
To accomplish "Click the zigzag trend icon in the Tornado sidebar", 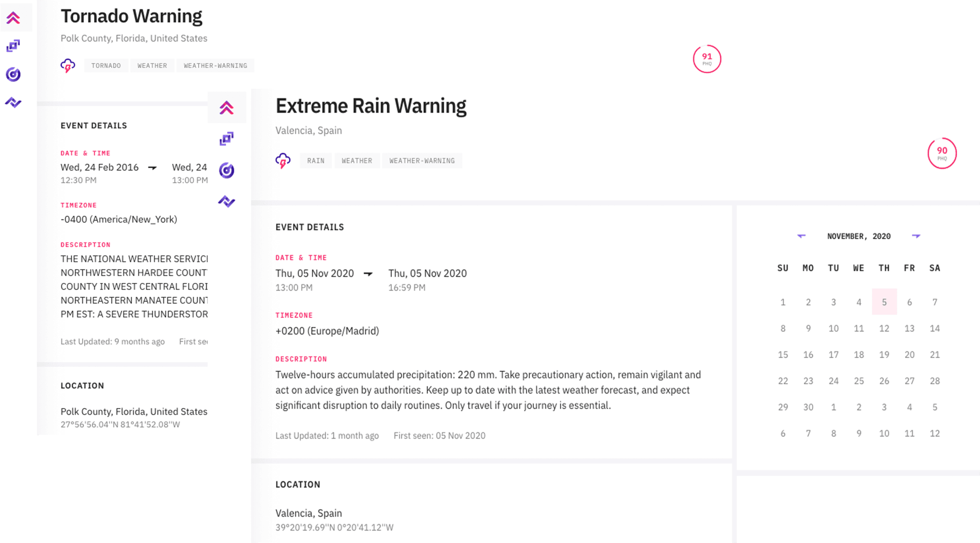I will pyautogui.click(x=13, y=103).
